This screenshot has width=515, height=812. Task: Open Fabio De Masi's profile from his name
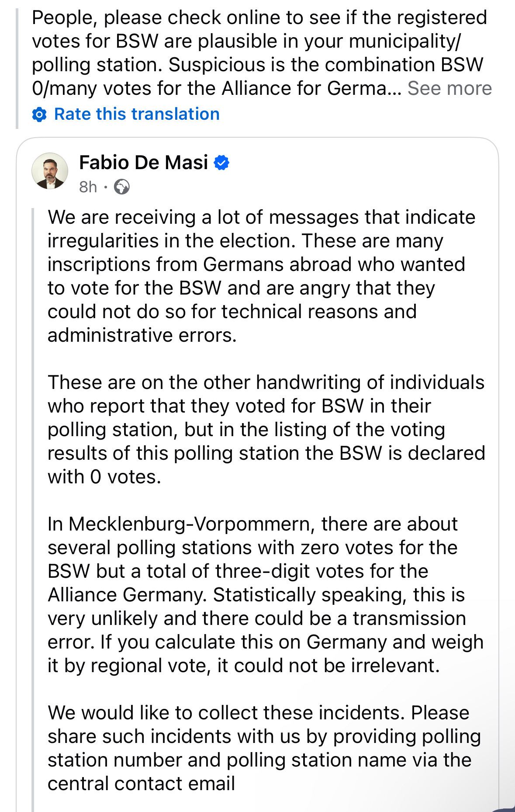click(143, 162)
